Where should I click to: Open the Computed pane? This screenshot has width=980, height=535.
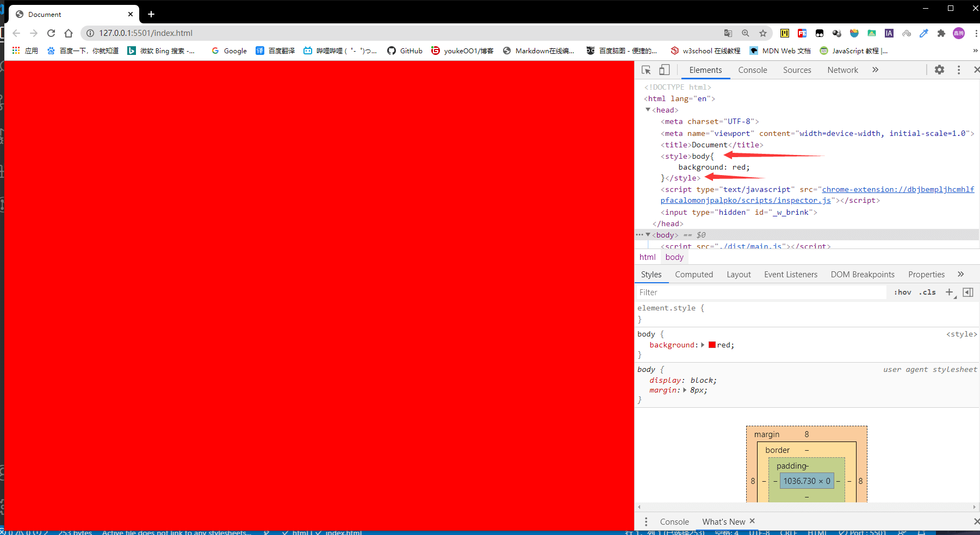coord(694,275)
